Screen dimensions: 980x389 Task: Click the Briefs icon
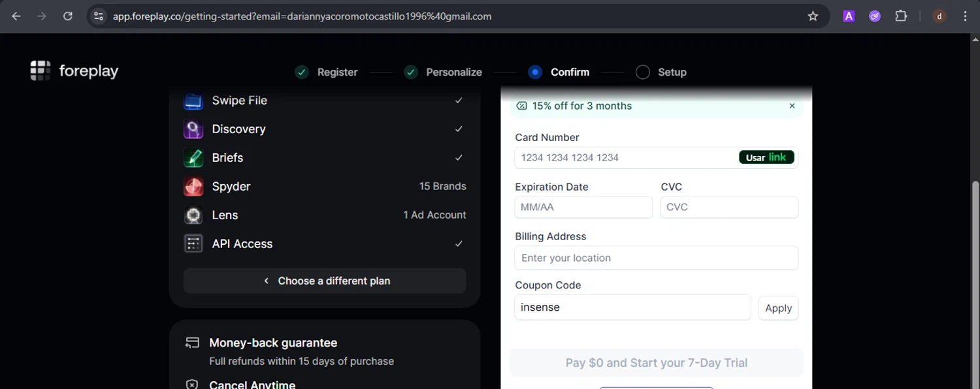click(x=193, y=158)
